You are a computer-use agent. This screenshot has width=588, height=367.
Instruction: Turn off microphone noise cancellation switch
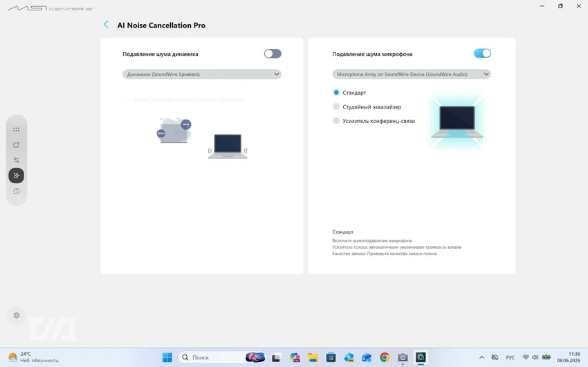point(482,53)
